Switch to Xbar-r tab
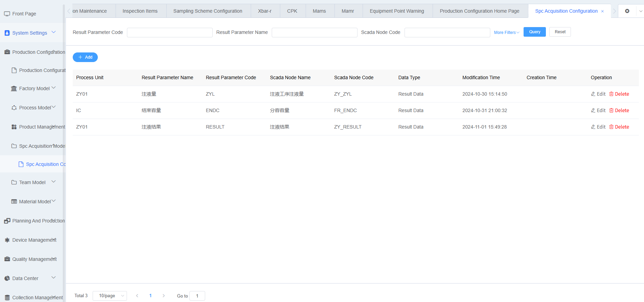Screen dimensions: 644x302 point(265,11)
